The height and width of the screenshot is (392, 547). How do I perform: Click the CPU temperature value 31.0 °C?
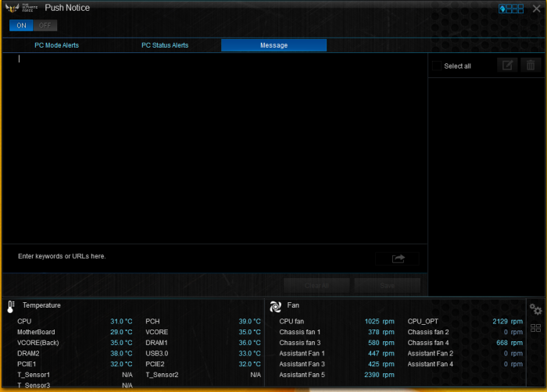[x=121, y=321]
